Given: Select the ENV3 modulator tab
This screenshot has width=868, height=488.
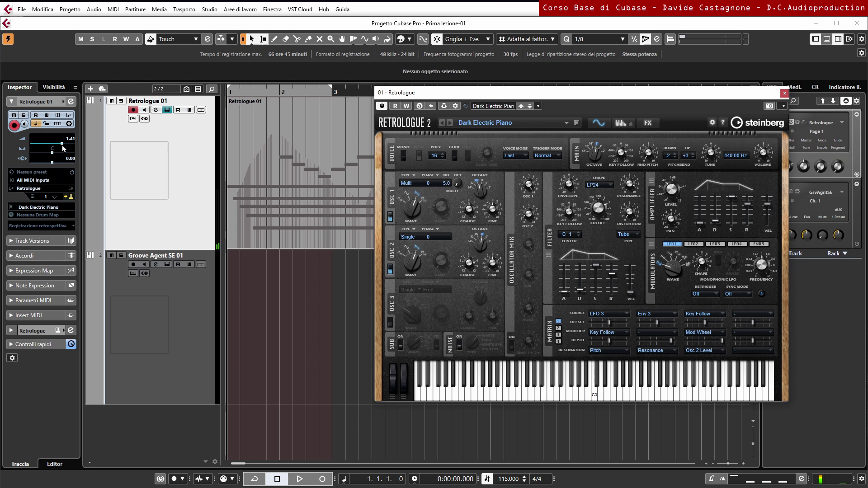Looking at the screenshot, I should pyautogui.click(x=759, y=244).
